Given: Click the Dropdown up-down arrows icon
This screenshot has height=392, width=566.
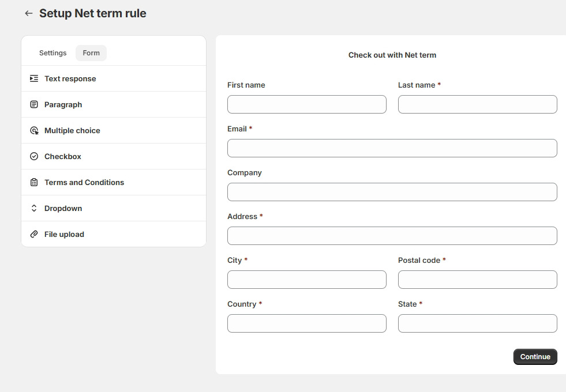Looking at the screenshot, I should coord(34,209).
